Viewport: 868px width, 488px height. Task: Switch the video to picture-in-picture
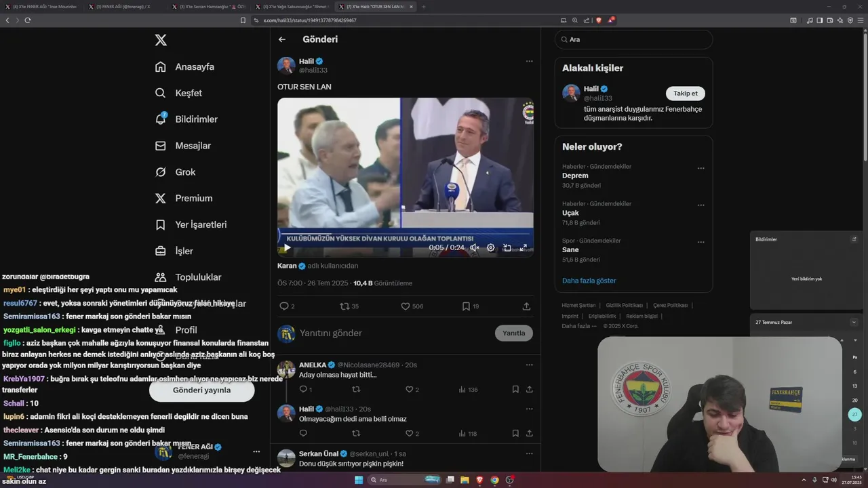click(x=507, y=248)
